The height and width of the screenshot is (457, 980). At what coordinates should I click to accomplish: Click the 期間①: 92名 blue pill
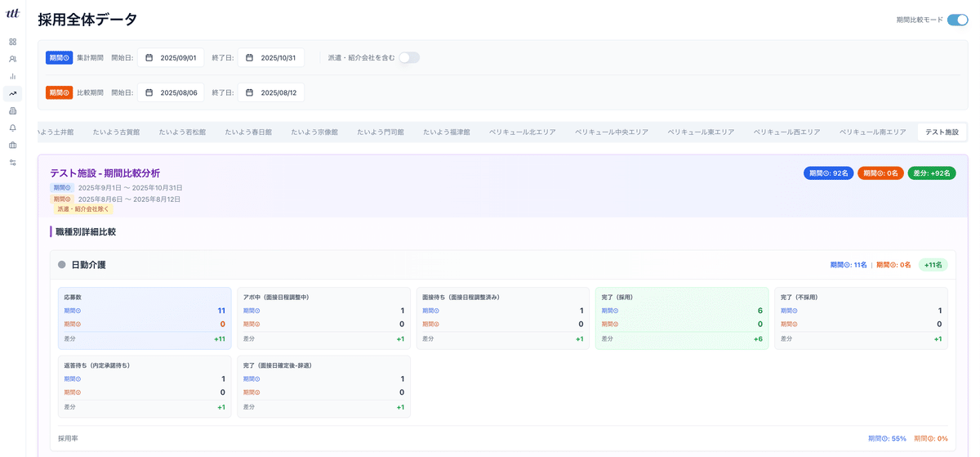point(828,173)
